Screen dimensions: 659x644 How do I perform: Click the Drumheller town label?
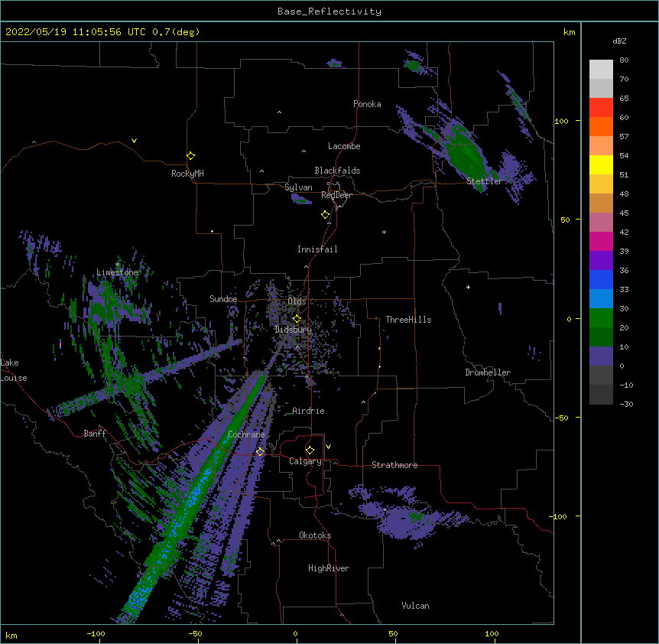click(488, 372)
